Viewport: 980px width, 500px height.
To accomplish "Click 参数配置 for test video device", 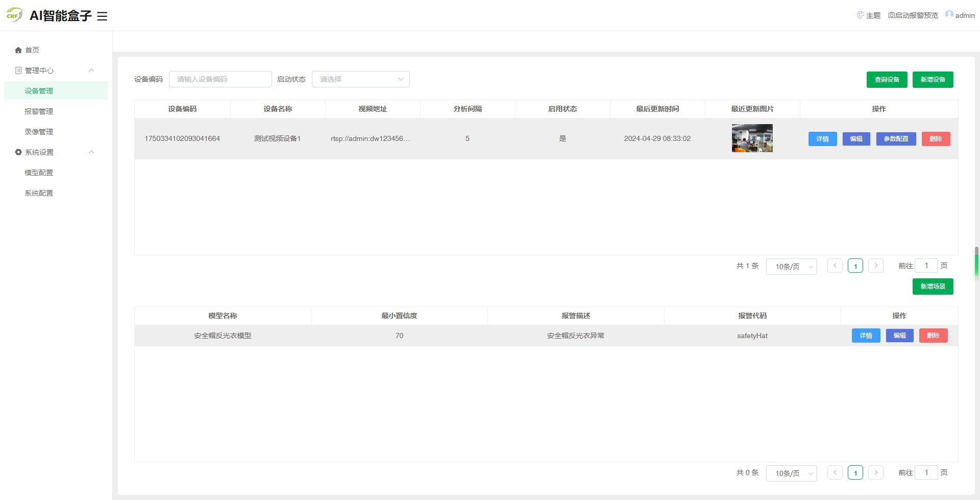I will pos(896,139).
